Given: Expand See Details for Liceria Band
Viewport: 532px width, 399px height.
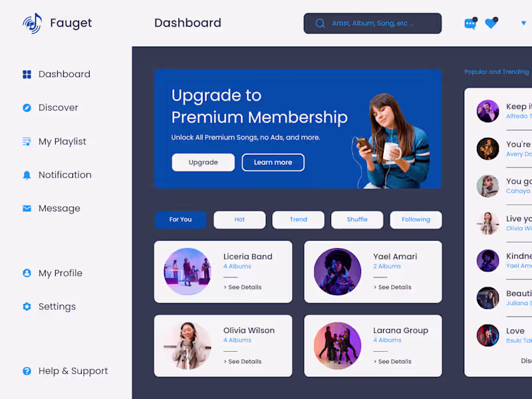Looking at the screenshot, I should 243,287.
